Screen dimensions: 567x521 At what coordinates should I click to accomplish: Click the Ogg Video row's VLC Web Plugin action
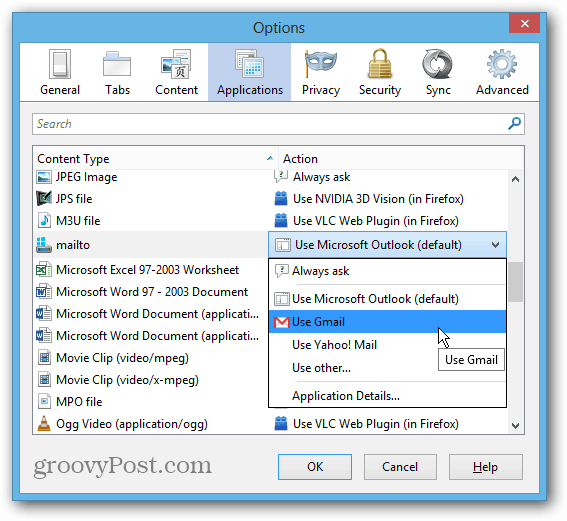[x=376, y=424]
